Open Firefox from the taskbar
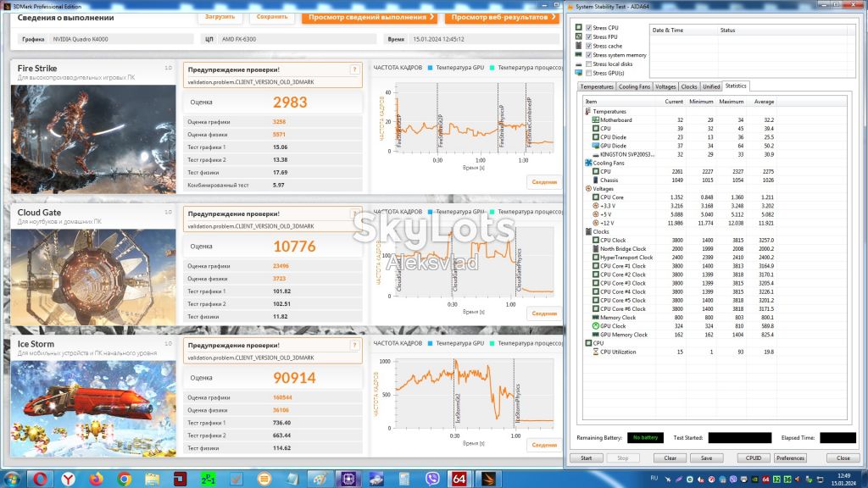Screen dimensions: 868x488 tap(97, 479)
